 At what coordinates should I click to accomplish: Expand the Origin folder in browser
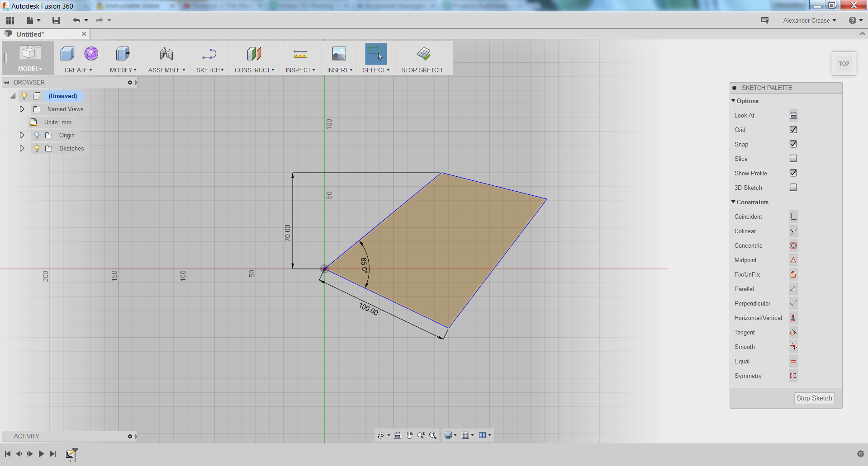click(22, 135)
